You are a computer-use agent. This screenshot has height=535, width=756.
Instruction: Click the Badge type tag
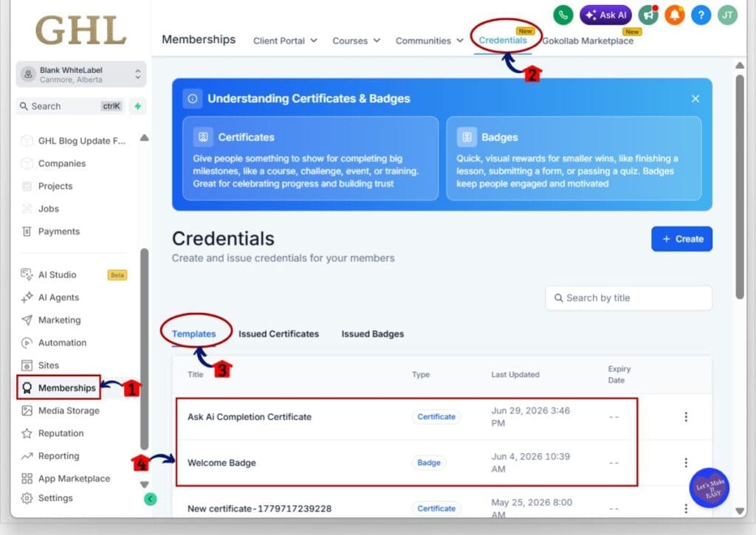click(x=429, y=463)
